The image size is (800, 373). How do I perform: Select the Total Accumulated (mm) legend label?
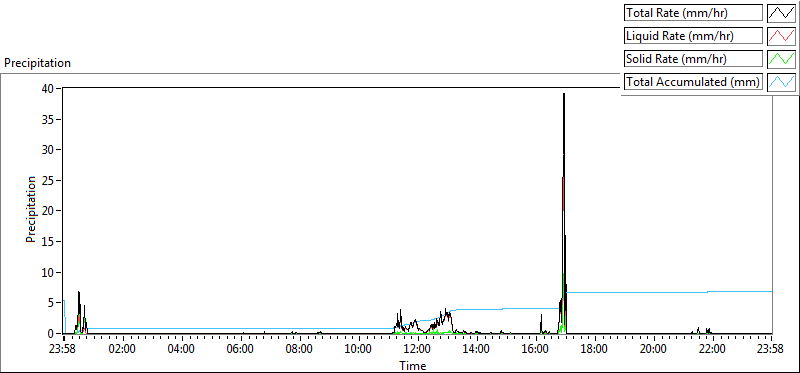point(693,82)
